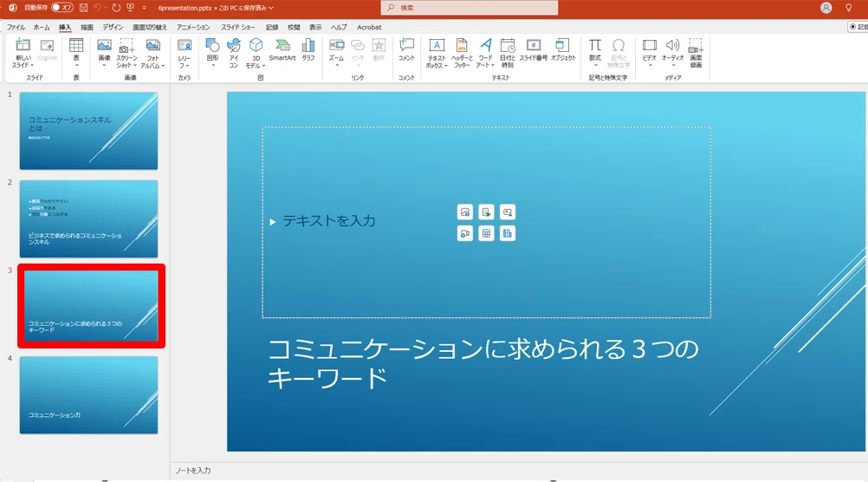Open Customize Quick Access Toolbar dropdown

point(145,8)
